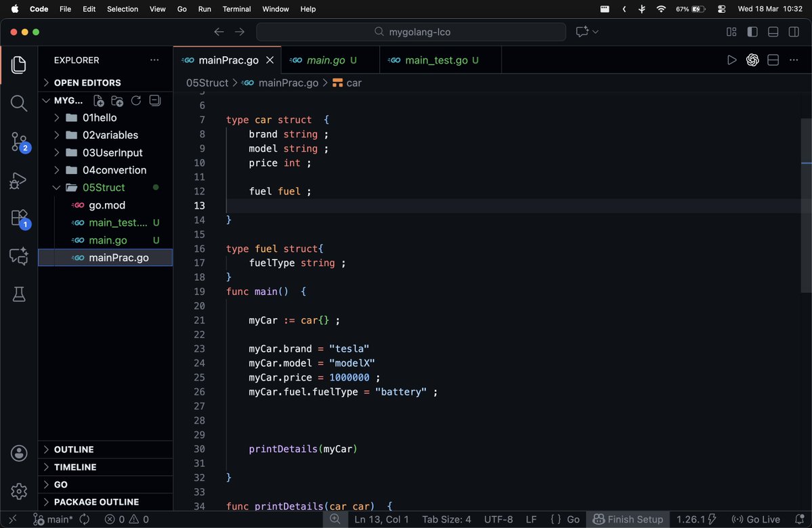Open the Run menu
This screenshot has width=812, height=528.
[x=205, y=9]
